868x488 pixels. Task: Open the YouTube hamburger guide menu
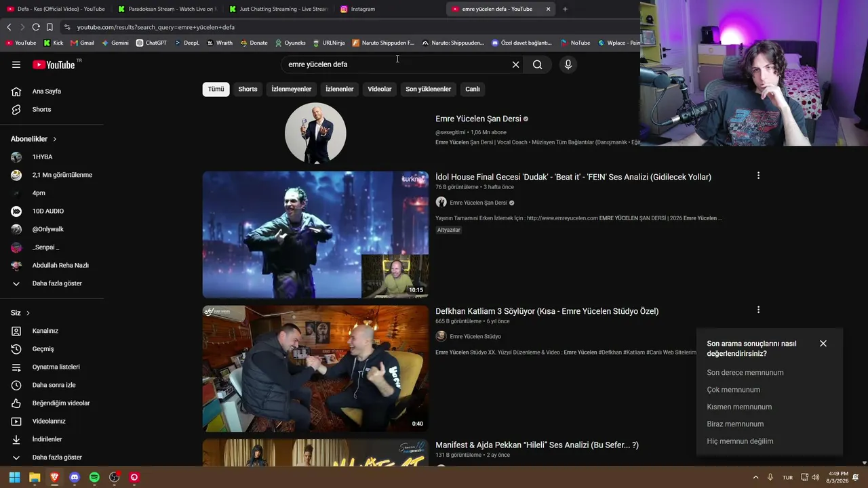pos(16,64)
